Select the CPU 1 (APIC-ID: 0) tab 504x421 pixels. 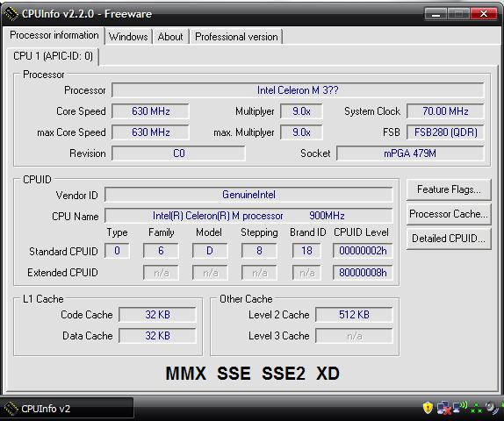pos(53,56)
